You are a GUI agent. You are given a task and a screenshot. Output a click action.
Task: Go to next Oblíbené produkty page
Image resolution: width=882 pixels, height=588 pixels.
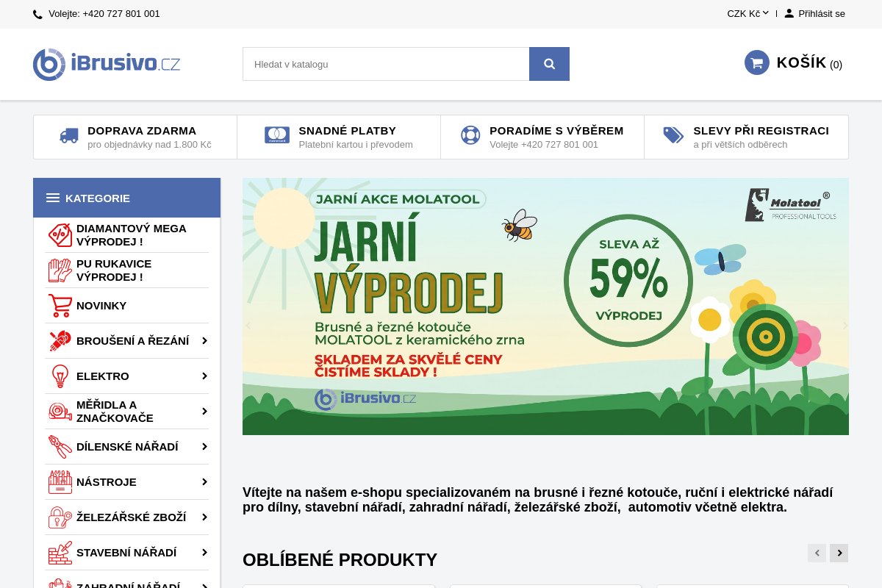coord(839,553)
